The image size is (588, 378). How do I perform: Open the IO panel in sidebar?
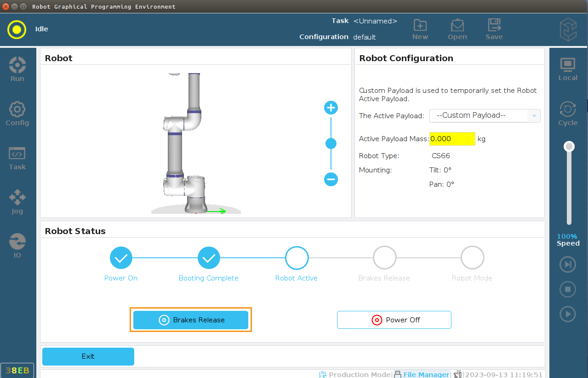tap(17, 246)
